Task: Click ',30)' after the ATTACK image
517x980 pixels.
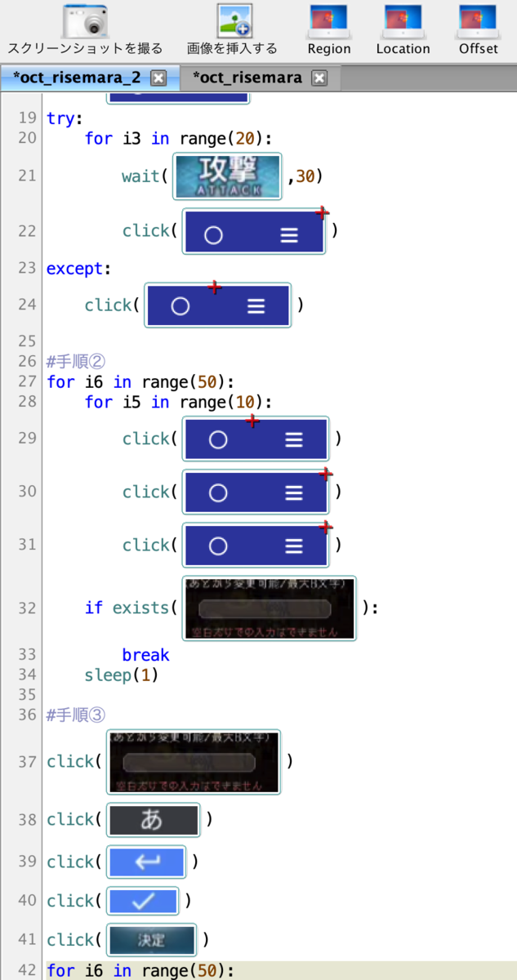Action: (305, 176)
